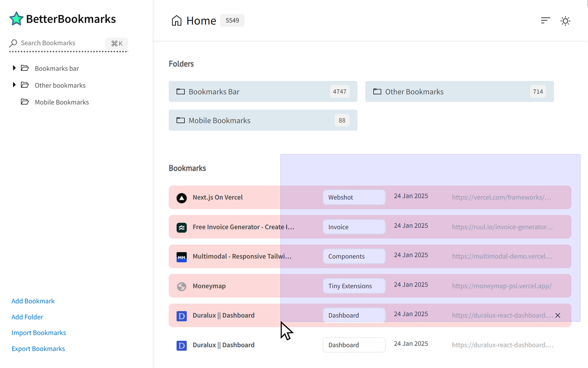Image resolution: width=588 pixels, height=368 pixels.
Task: Click the Multimodal MM favicon
Action: (x=182, y=257)
